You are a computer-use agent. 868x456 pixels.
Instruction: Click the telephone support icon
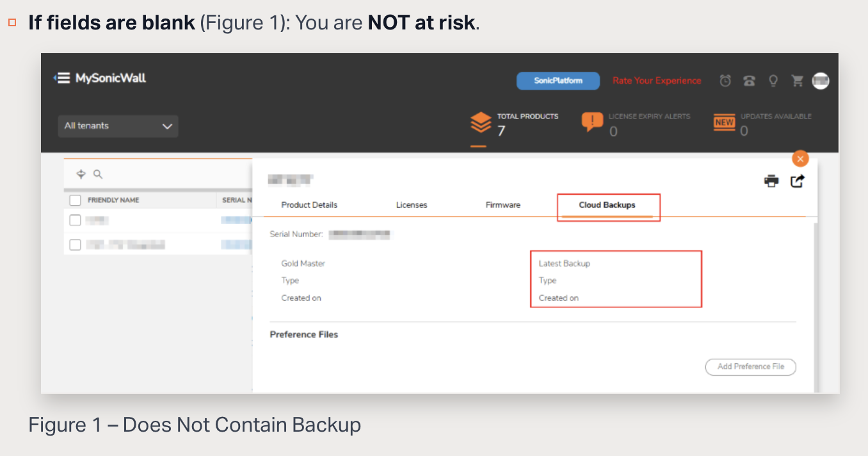tap(749, 81)
